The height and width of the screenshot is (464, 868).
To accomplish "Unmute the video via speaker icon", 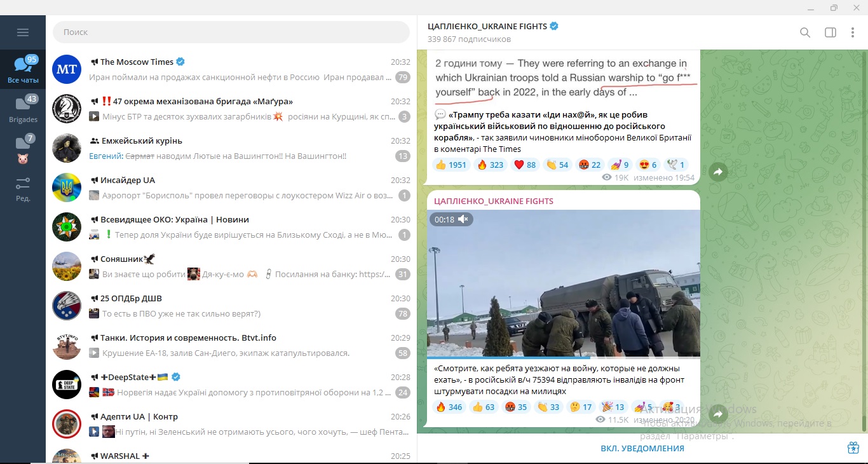I will click(x=463, y=219).
